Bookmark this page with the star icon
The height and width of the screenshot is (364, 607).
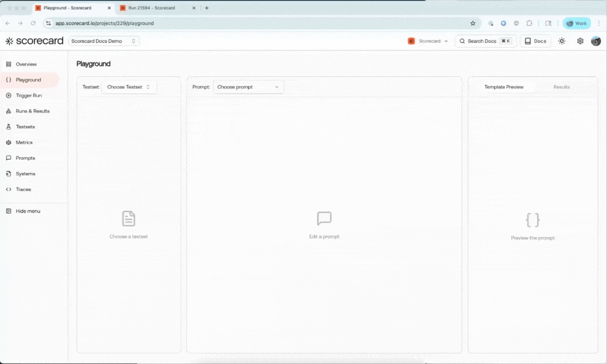[473, 23]
